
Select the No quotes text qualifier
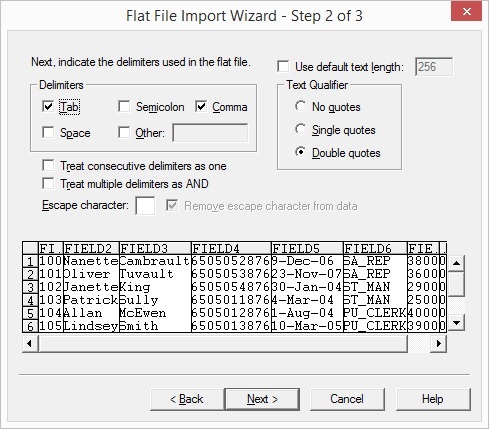point(300,106)
